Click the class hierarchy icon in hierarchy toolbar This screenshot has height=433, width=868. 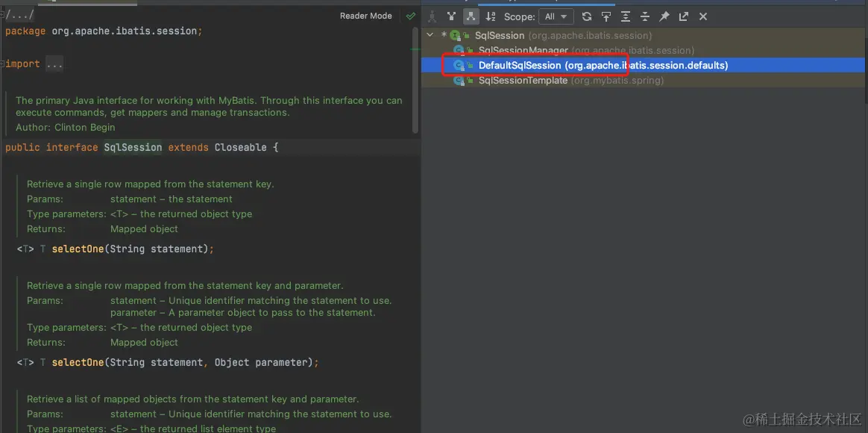[433, 16]
